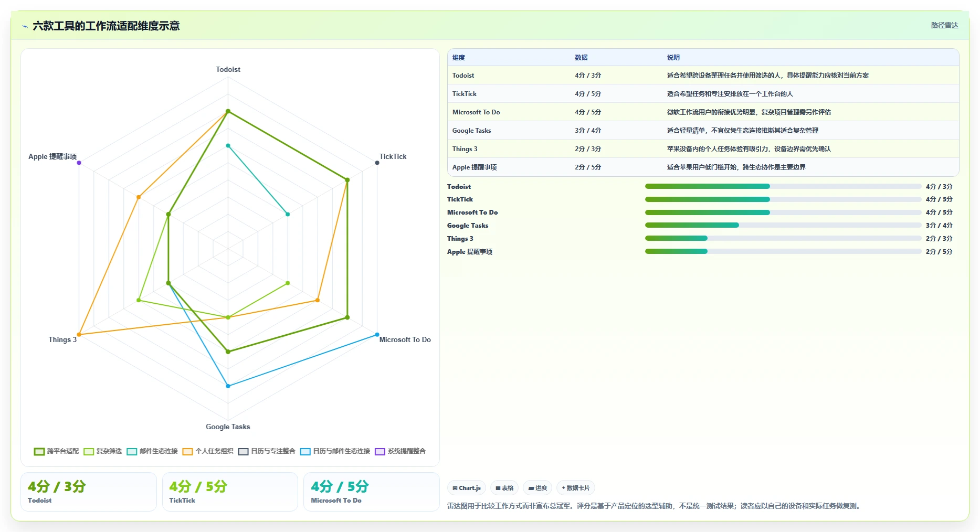Click the Google Tasks label in progress list
This screenshot has width=980, height=532.
click(468, 225)
